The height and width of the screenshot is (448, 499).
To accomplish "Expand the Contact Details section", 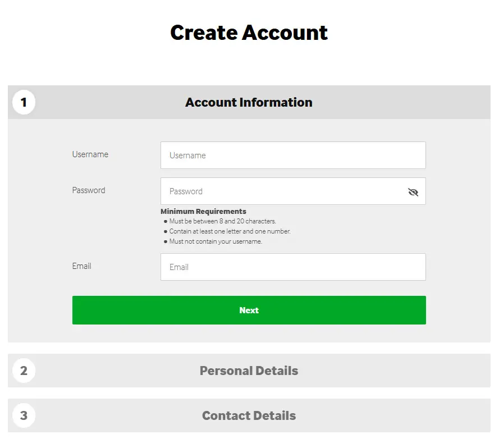I will tap(249, 415).
